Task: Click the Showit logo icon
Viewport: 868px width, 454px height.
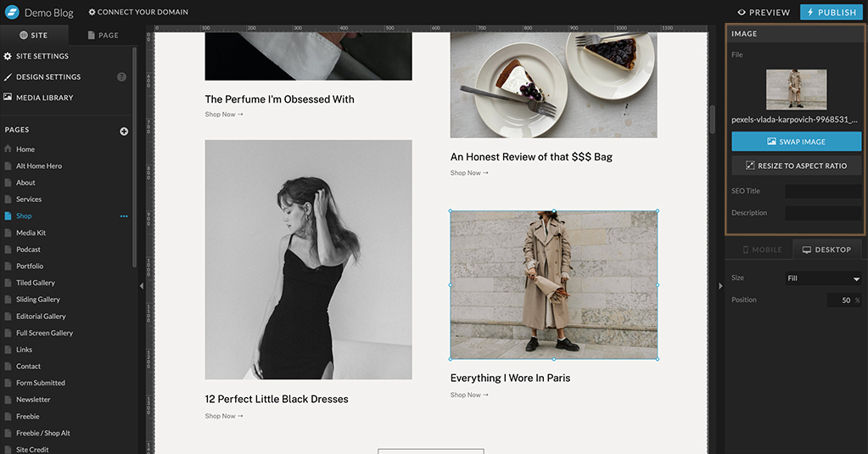Action: (x=12, y=12)
